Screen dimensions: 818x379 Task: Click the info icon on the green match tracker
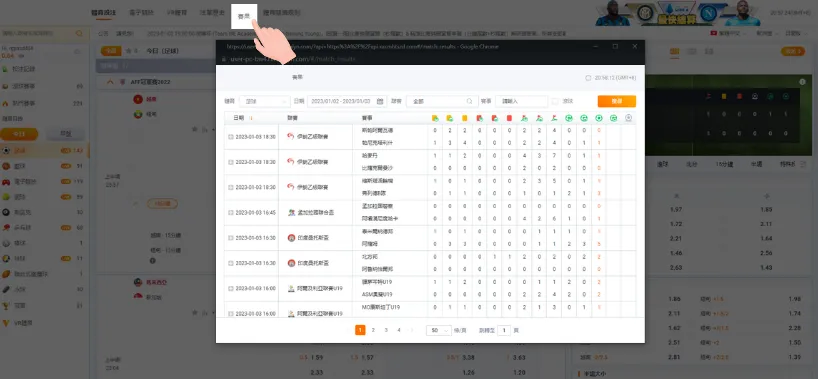802,82
